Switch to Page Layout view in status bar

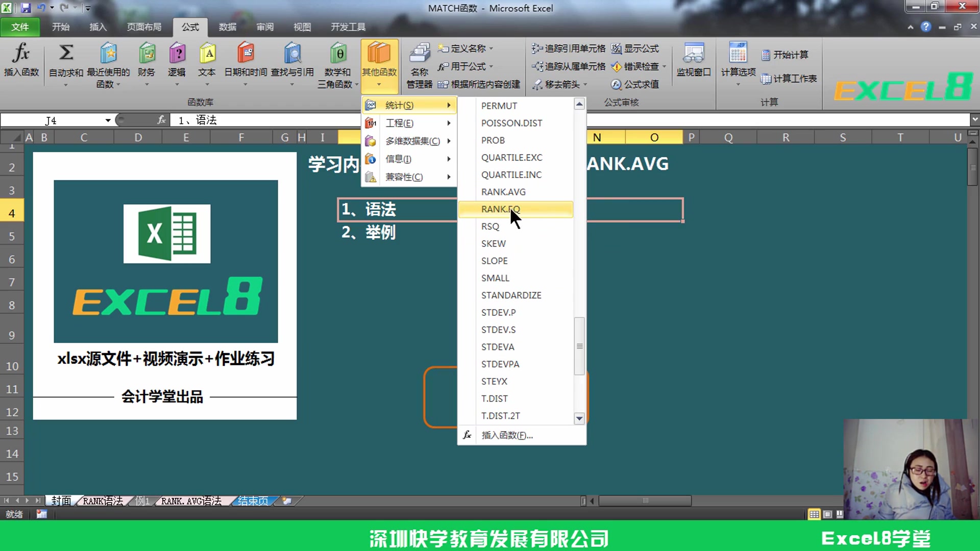827,514
